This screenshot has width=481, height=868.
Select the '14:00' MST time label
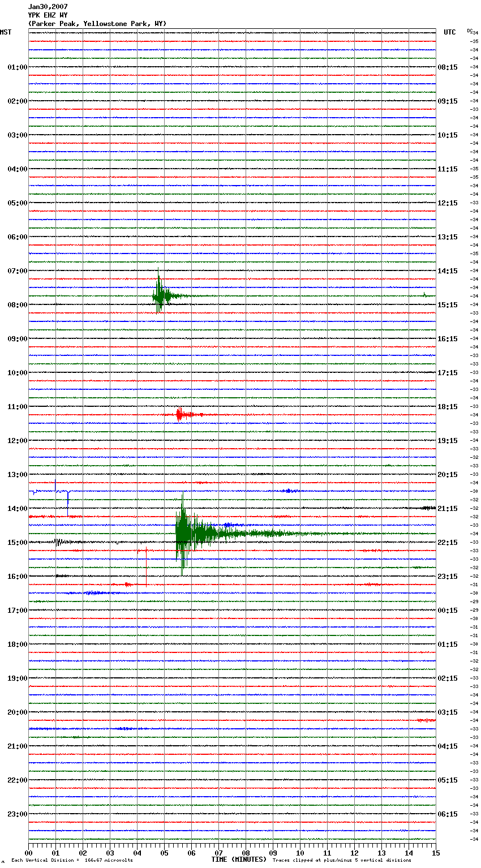point(18,509)
